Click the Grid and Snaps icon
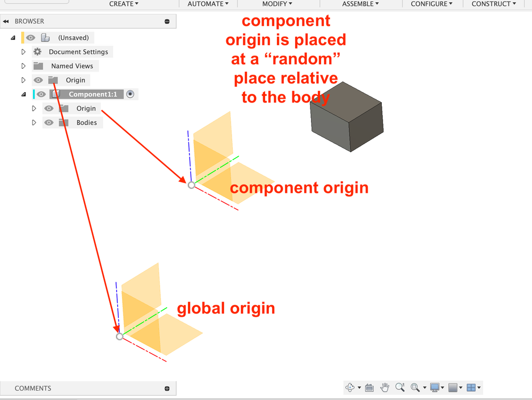The width and height of the screenshot is (532, 400). pos(453,387)
